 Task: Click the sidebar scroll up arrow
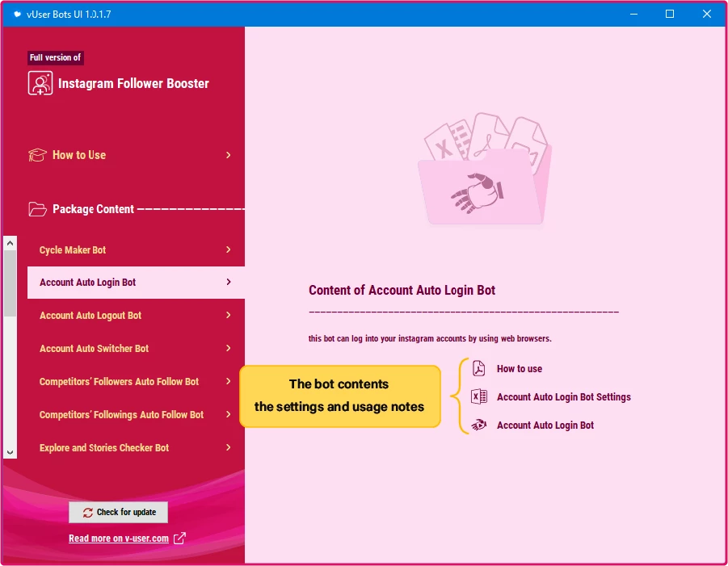11,243
